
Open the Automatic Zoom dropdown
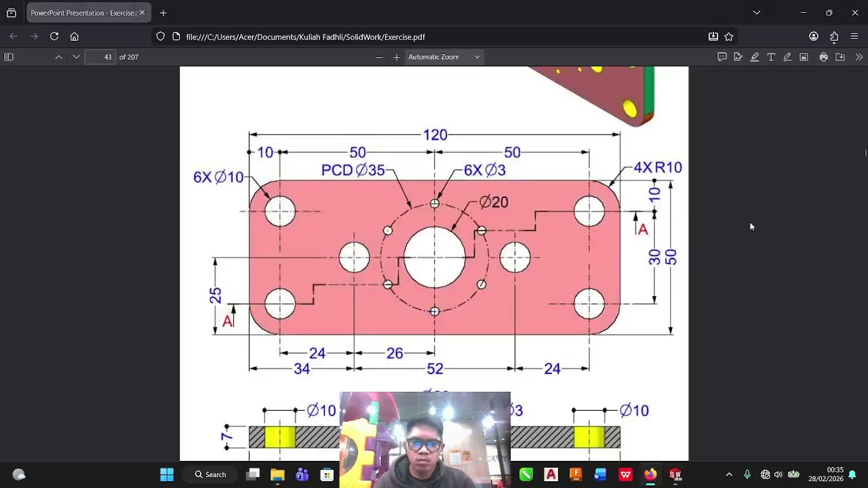[x=444, y=57]
